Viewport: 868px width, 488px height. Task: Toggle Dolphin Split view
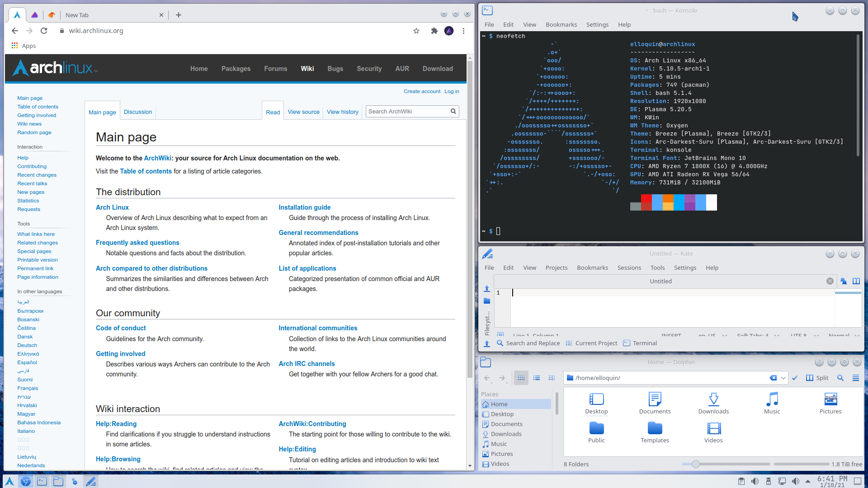click(x=817, y=378)
